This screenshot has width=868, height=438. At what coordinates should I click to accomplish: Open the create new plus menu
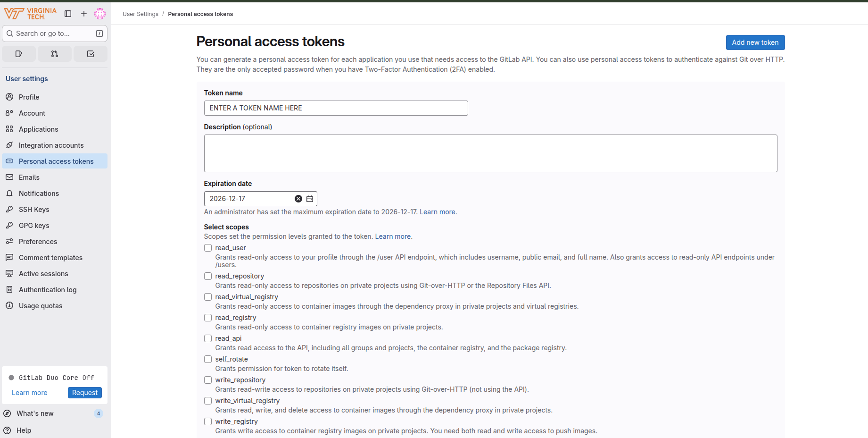click(84, 14)
